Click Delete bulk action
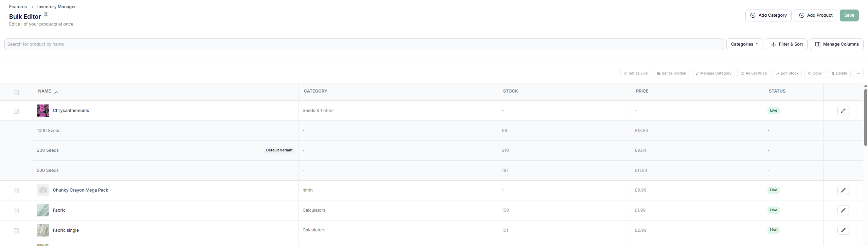Image resolution: width=868 pixels, height=246 pixels. coord(839,73)
